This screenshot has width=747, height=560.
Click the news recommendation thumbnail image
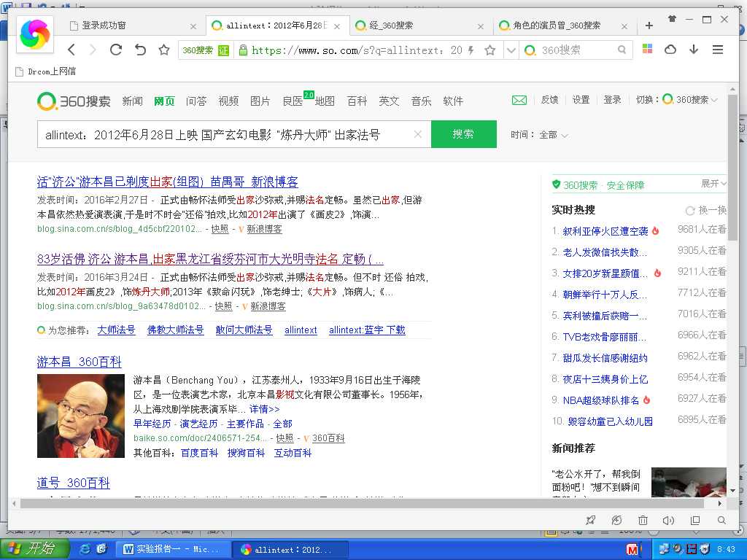(689, 483)
